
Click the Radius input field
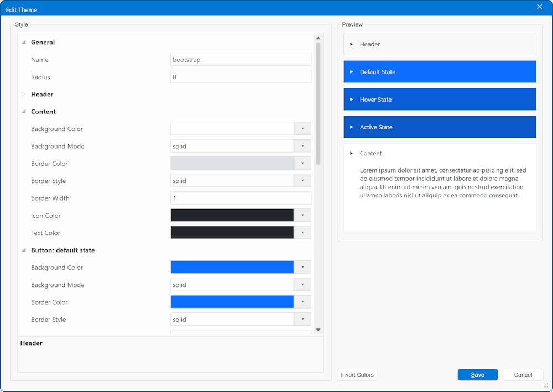pos(241,77)
